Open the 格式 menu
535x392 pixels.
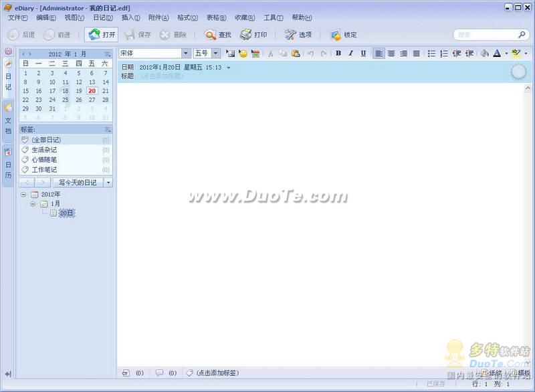point(187,18)
